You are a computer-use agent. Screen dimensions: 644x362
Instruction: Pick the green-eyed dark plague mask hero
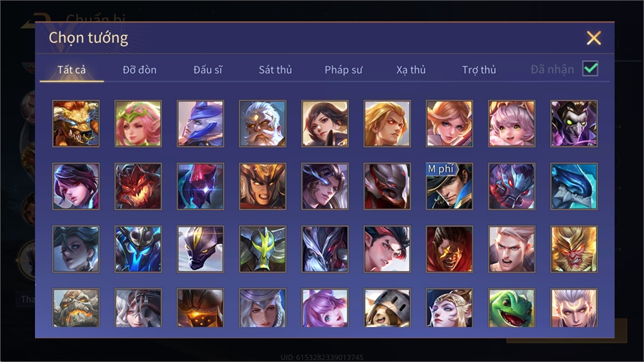[574, 124]
